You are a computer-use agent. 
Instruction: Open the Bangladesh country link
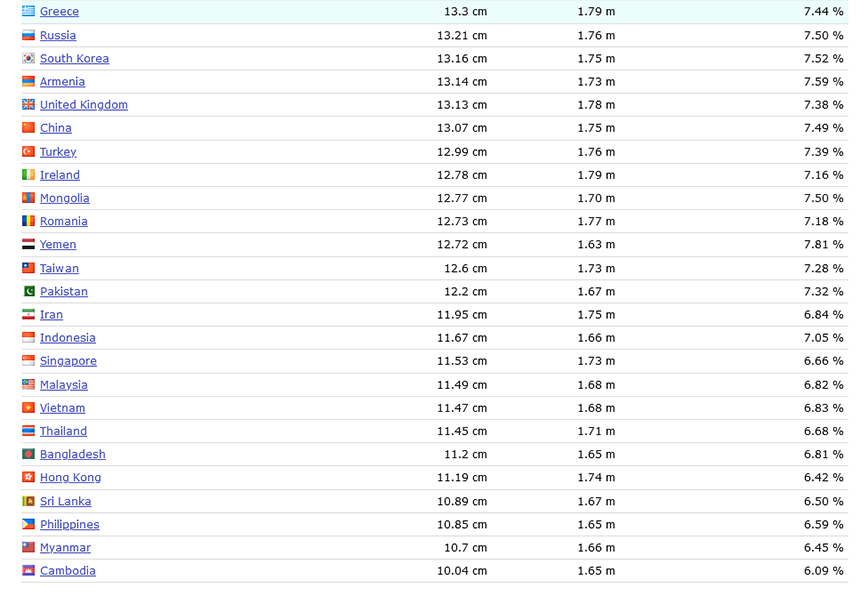72,454
